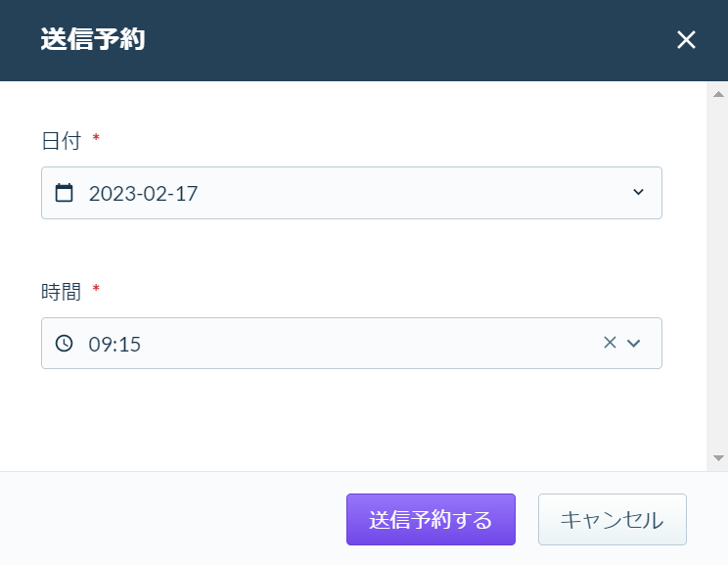Click the 送信予約 dialog title
Viewport: 728px width, 565px height.
(x=93, y=39)
